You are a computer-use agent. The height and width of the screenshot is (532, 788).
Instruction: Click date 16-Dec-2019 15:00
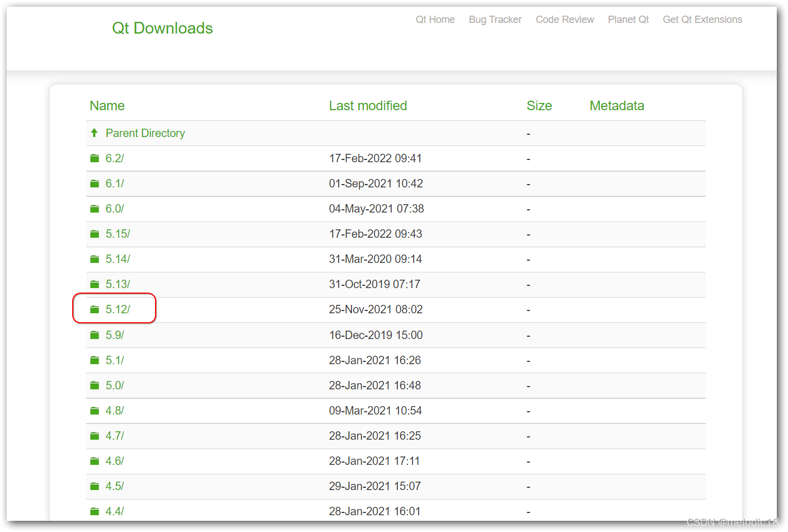coord(376,335)
